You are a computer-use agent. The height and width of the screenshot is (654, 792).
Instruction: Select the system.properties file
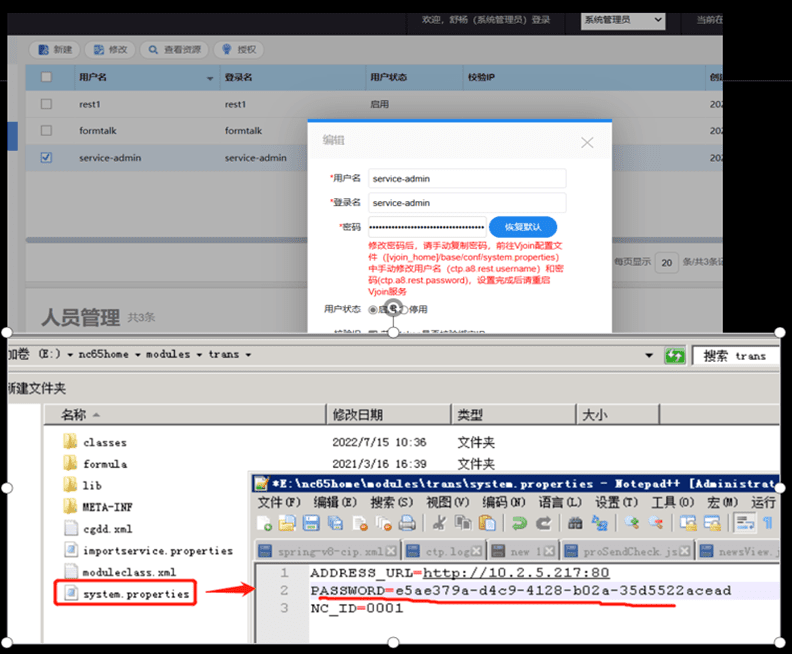tap(125, 593)
